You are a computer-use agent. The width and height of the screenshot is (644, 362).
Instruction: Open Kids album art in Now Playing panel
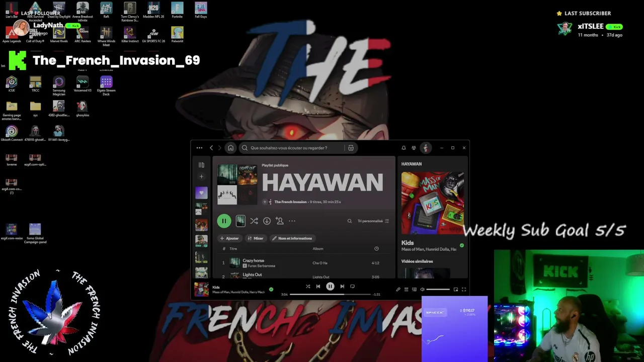coord(433,203)
